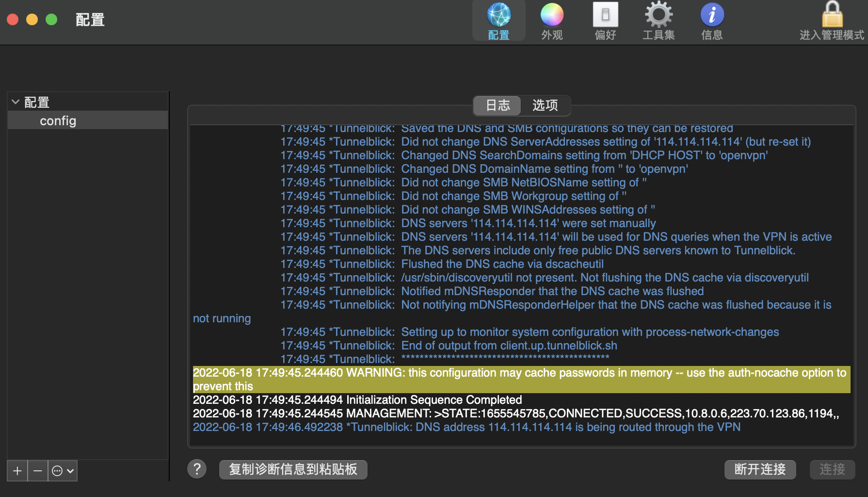Open the 工具集 utilities gear icon
The width and height of the screenshot is (868, 497).
coord(659,21)
